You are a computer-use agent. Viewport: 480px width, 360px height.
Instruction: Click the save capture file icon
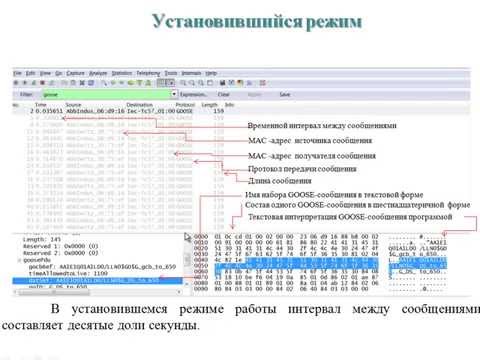point(73,83)
